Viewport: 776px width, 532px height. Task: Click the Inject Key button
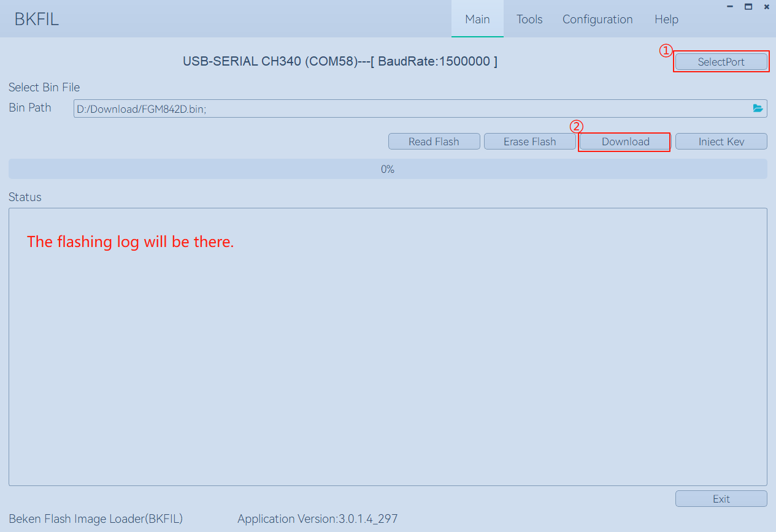(721, 142)
